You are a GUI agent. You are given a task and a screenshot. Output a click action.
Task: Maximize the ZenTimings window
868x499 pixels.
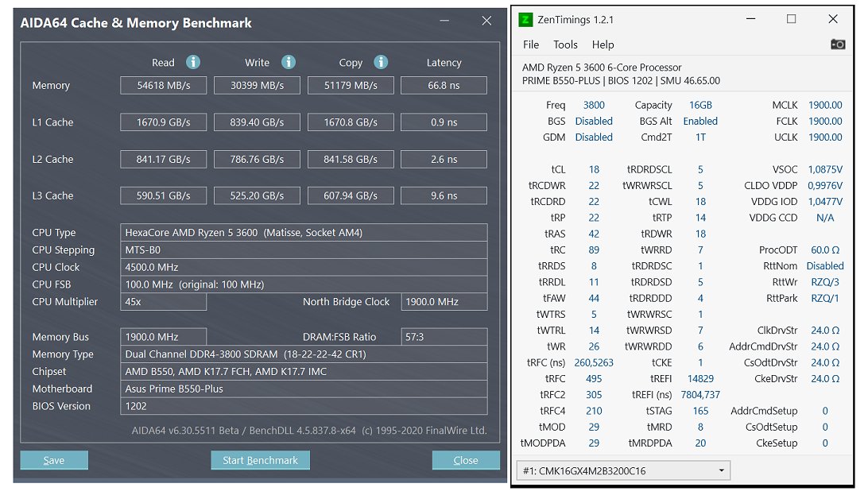coord(792,19)
